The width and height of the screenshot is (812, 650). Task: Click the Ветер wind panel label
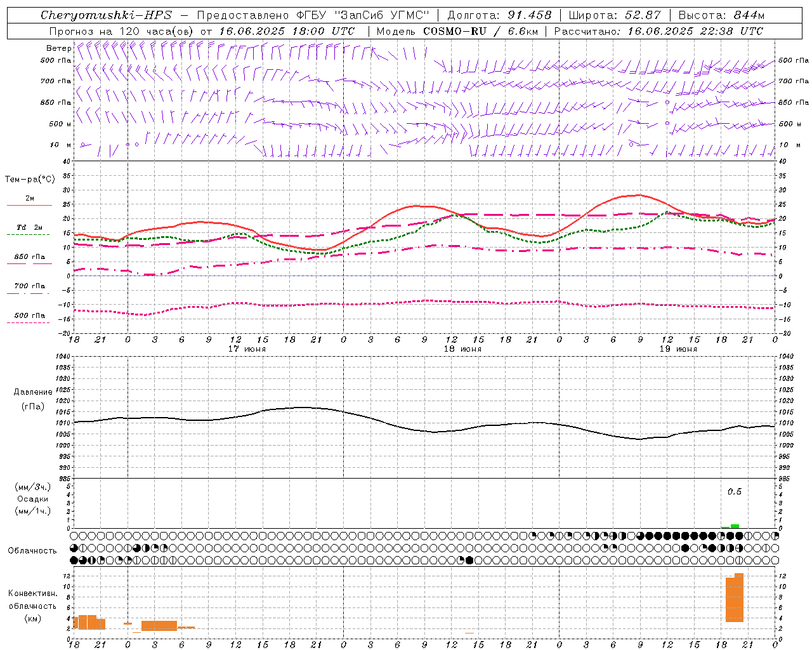[x=58, y=48]
